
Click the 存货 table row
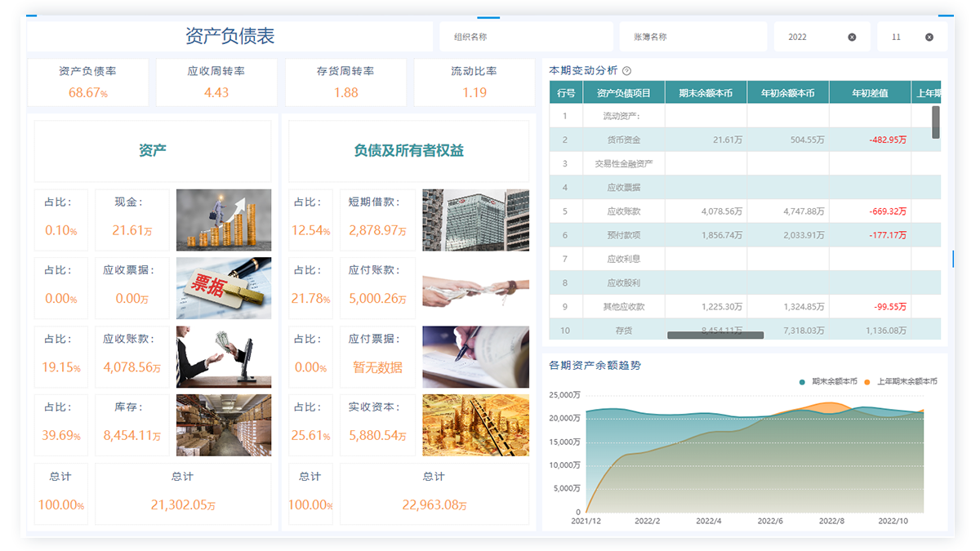pyautogui.click(x=745, y=330)
